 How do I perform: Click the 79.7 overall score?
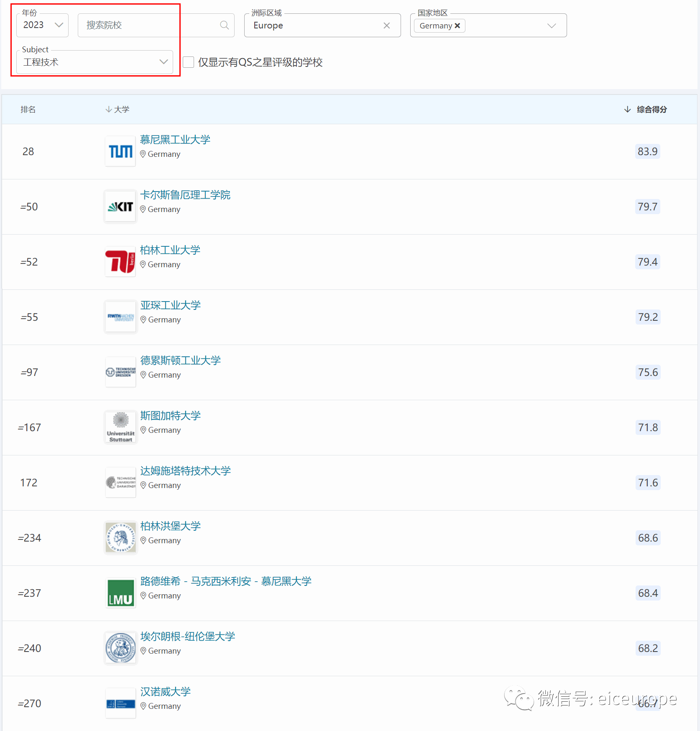point(647,207)
